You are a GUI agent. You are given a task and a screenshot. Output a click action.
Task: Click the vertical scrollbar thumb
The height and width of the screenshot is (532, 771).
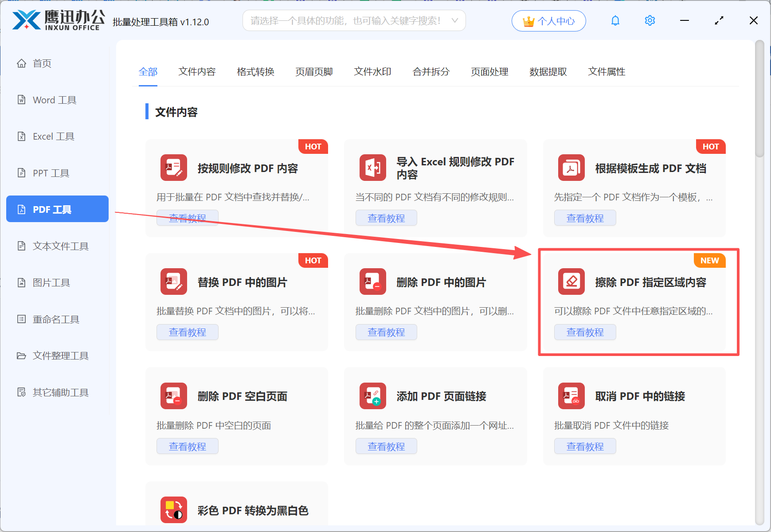[x=760, y=98]
